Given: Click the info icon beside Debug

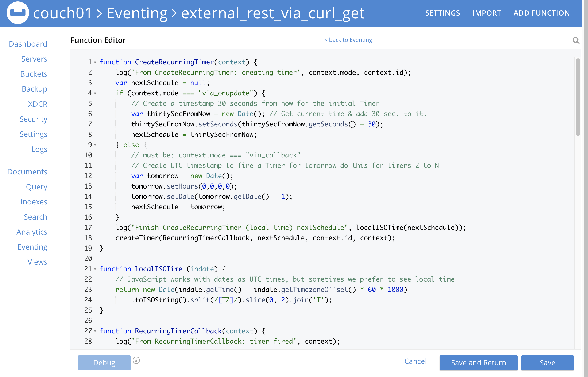Looking at the screenshot, I should (x=136, y=360).
